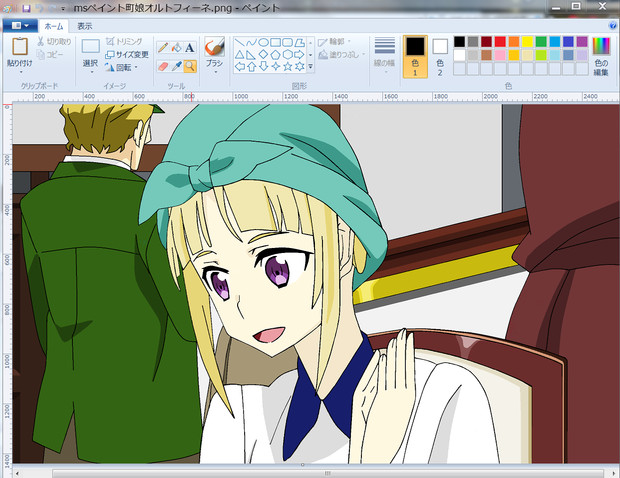Viewport: 620px width, 478px height.
Task: Pick the orange color swatch
Action: (514, 42)
